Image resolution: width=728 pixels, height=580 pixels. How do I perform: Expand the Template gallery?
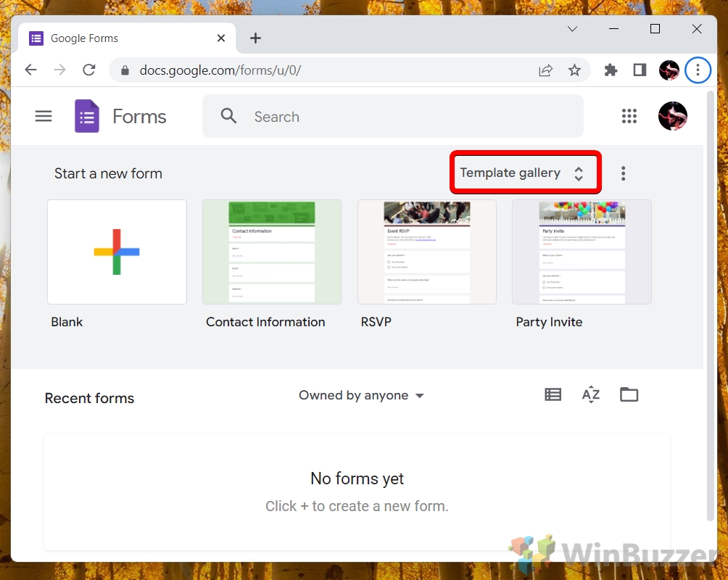pyautogui.click(x=525, y=173)
